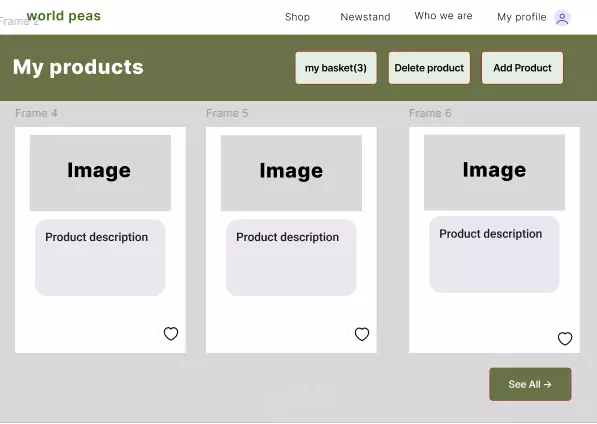Open the Shop menu item
Screen dimensions: 597x424
coord(297,17)
